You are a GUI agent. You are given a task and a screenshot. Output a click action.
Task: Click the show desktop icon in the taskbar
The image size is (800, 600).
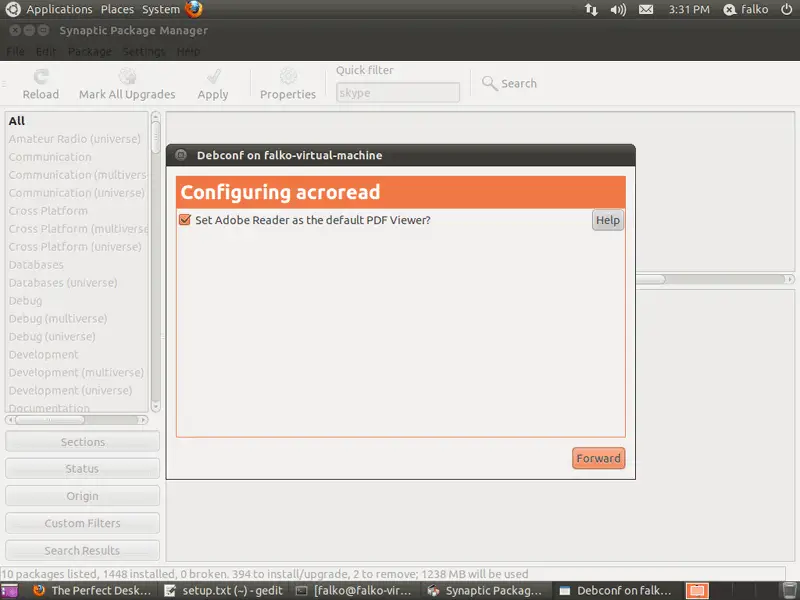9,591
